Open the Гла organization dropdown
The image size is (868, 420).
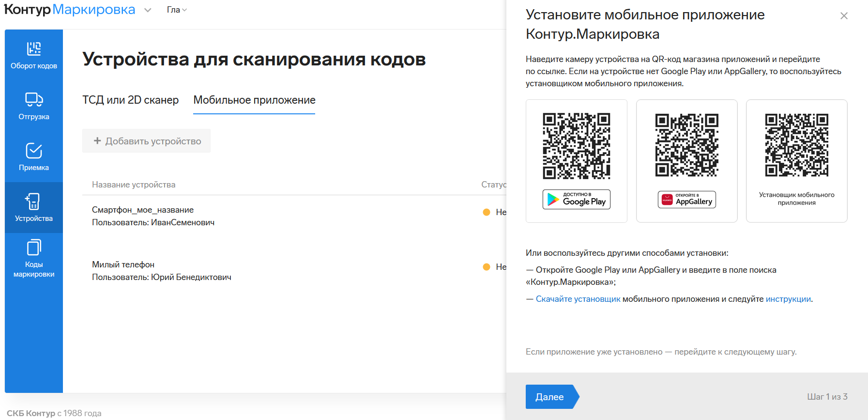(177, 10)
